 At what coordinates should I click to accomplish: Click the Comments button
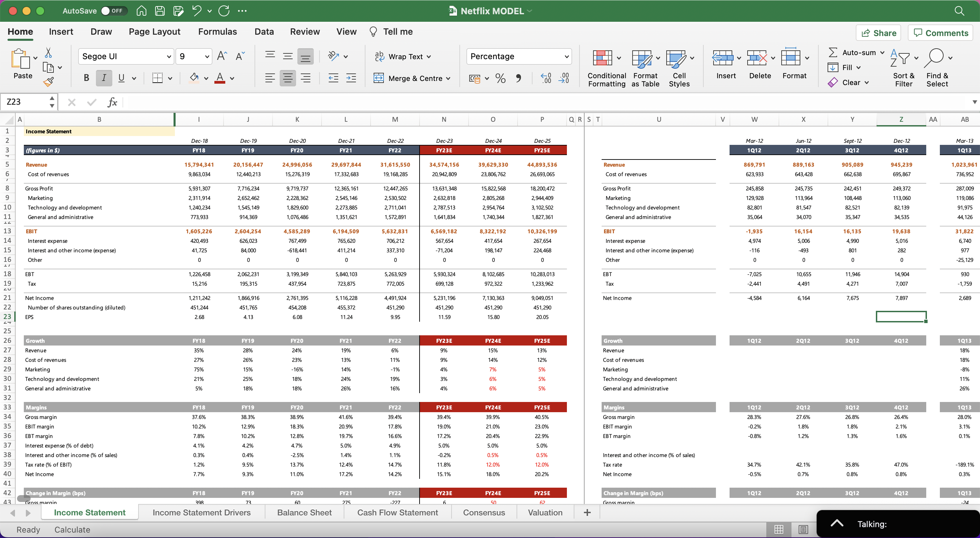[941, 33]
